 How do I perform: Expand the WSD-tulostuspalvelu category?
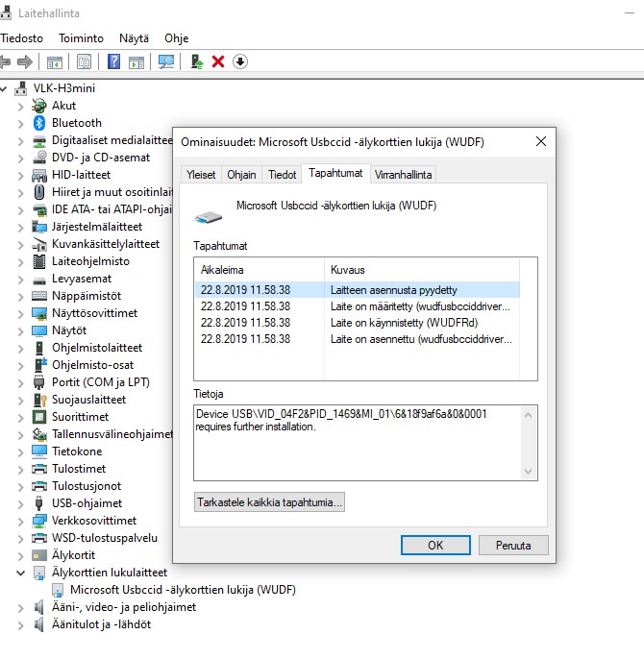20,538
